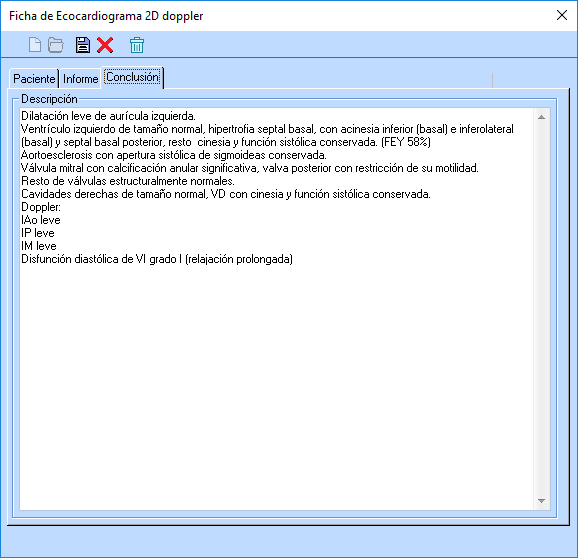
Task: Open a record with the folder icon
Action: [56, 45]
